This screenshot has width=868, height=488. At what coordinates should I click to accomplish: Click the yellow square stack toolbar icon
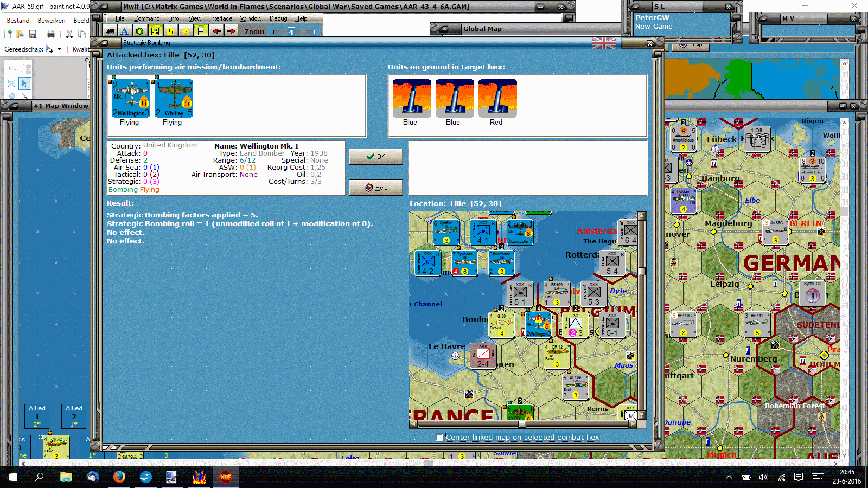[170, 31]
